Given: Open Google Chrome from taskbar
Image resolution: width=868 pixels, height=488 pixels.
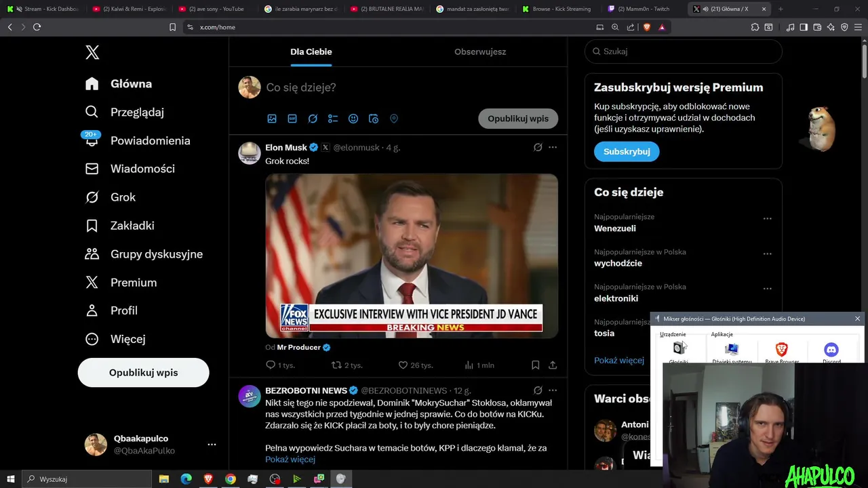Looking at the screenshot, I should [x=231, y=479].
